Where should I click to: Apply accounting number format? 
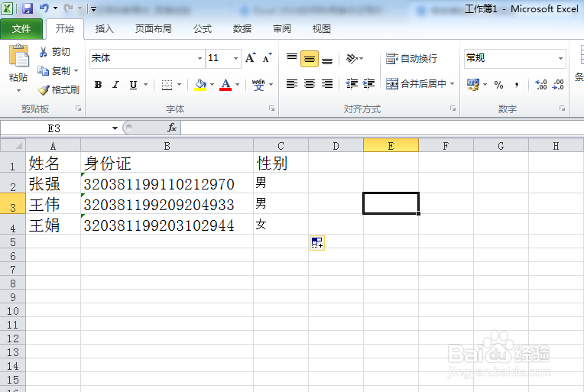tap(473, 85)
